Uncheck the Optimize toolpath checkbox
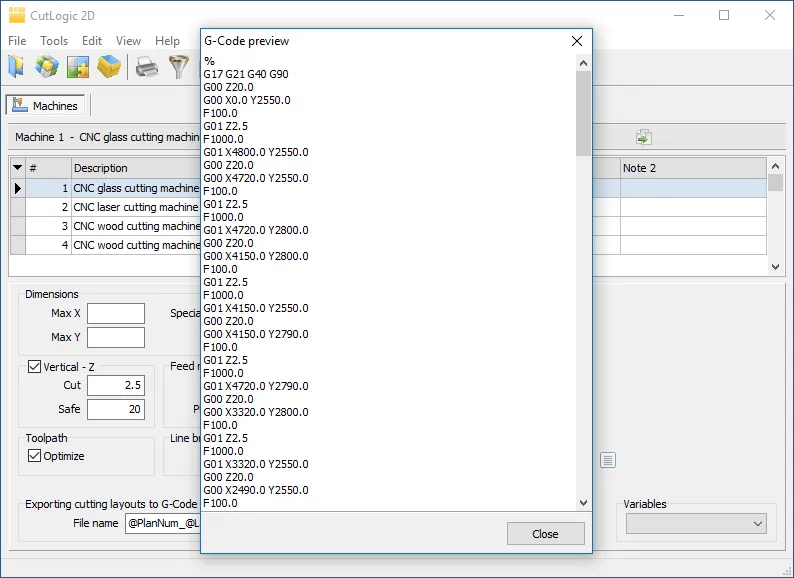The height and width of the screenshot is (578, 794). click(x=35, y=456)
